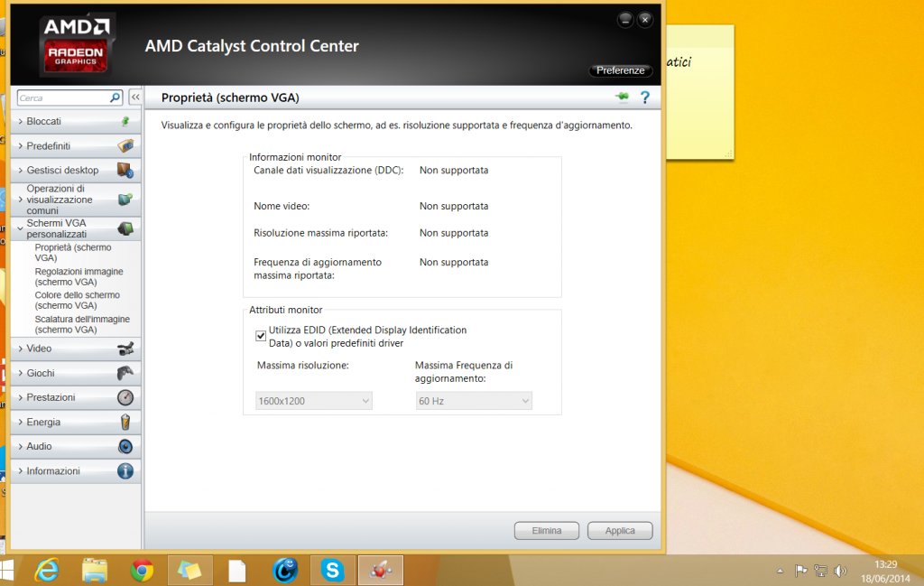The height and width of the screenshot is (586, 924).
Task: Click the Operazioni di visualizzazione comuni icon
Action: (125, 200)
